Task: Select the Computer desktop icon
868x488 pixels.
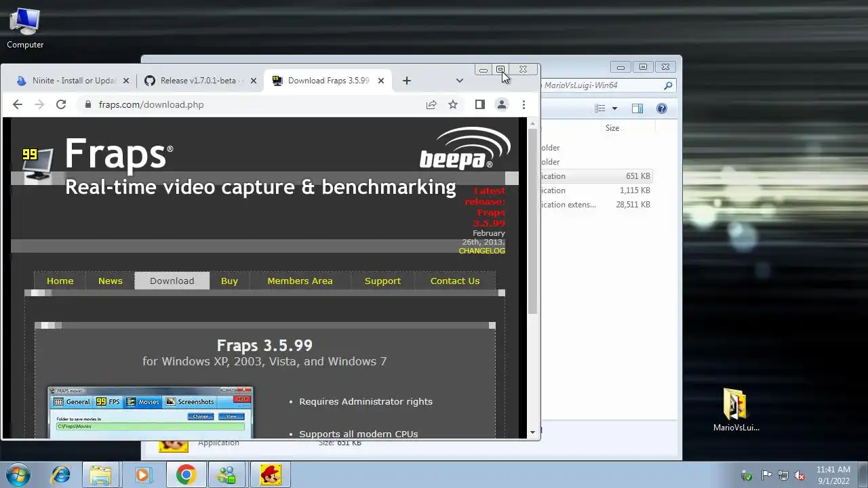Action: pos(25,29)
